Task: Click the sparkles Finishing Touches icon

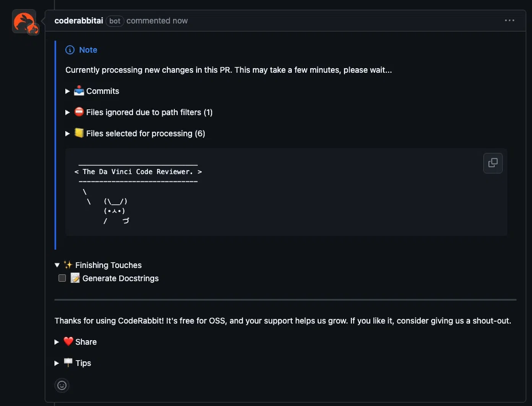Action: (68, 265)
